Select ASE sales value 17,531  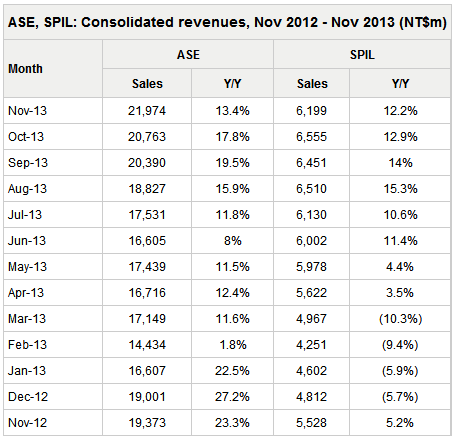coord(147,214)
